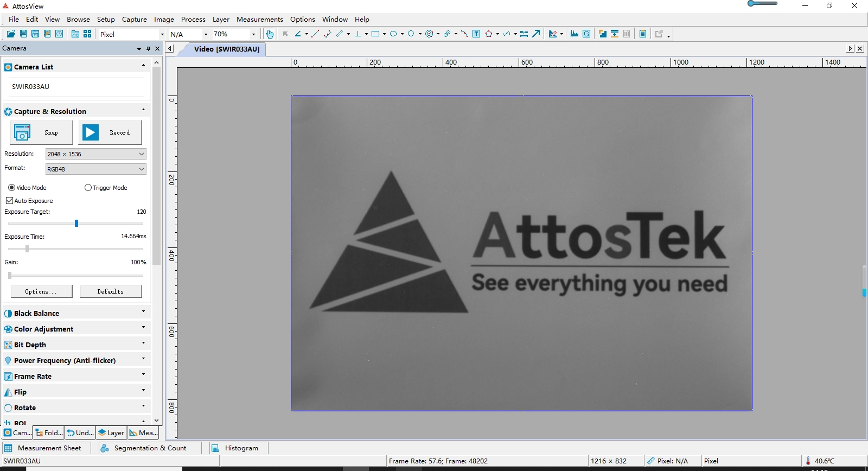Select SWIR033AU in the Camera List
Image resolution: width=868 pixels, height=471 pixels.
pos(30,87)
